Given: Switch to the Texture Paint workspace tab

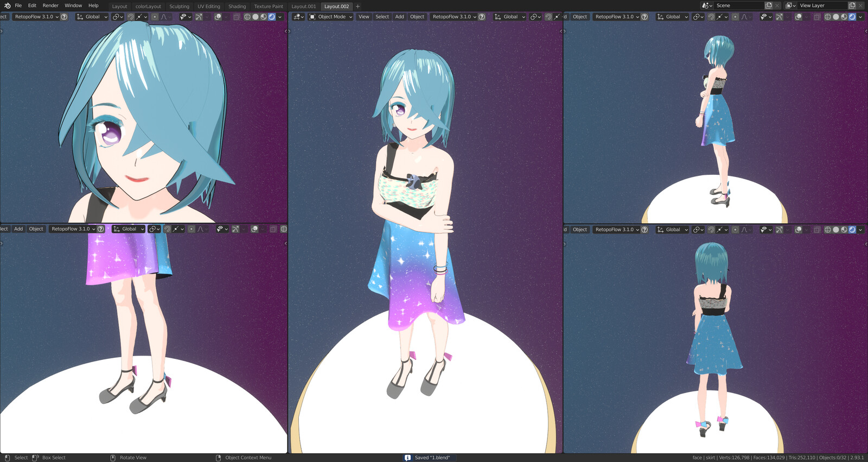Looking at the screenshot, I should click(269, 7).
